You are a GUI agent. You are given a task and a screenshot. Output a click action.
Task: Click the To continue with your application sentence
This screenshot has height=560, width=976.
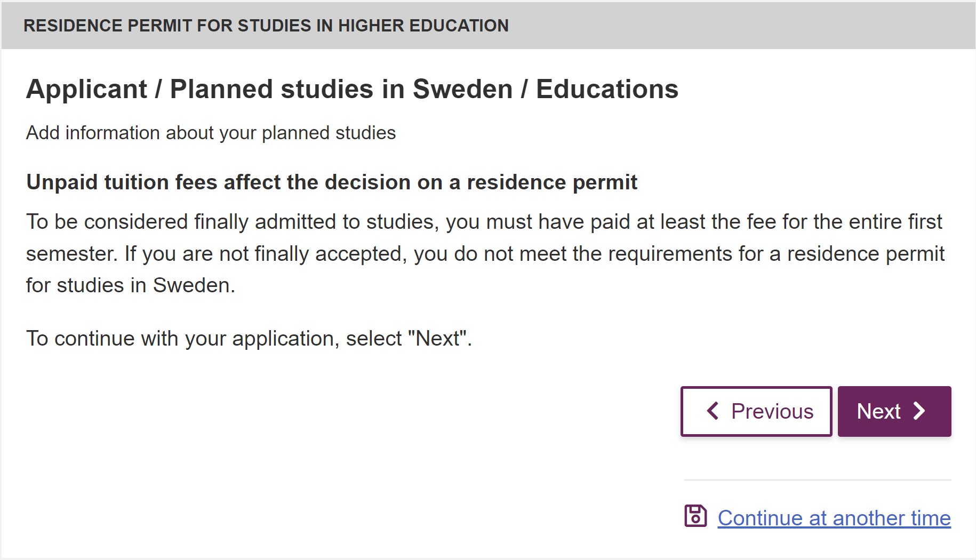[x=249, y=339]
